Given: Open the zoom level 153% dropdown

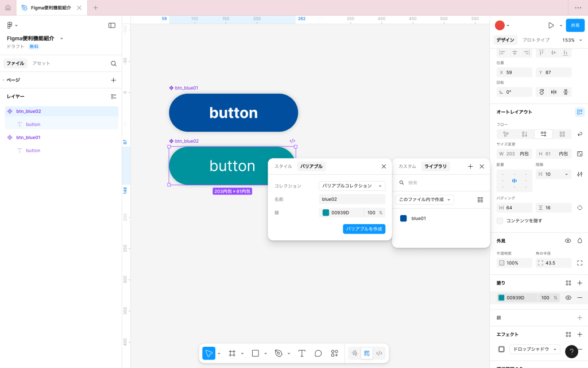Looking at the screenshot, I should 572,40.
